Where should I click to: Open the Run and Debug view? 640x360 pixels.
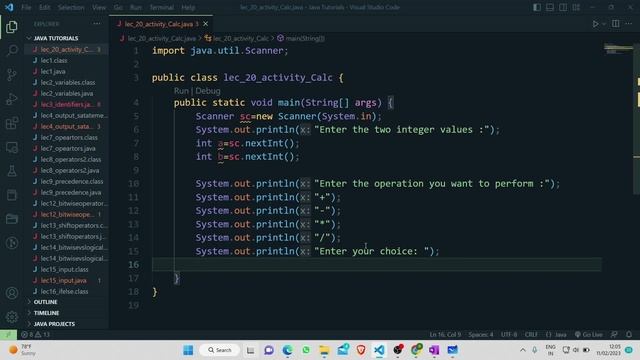click(x=12, y=99)
